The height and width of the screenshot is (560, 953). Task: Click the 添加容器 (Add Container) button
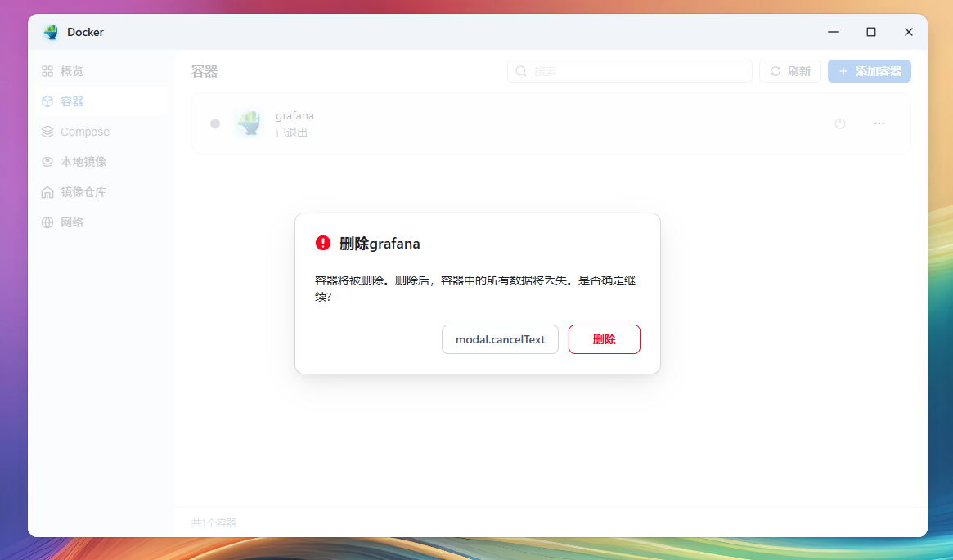(869, 71)
